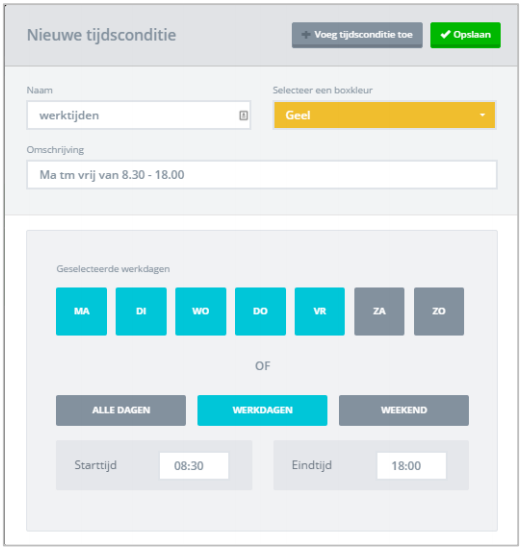Toggle the DO day button
The image size is (522, 549).
(x=260, y=311)
